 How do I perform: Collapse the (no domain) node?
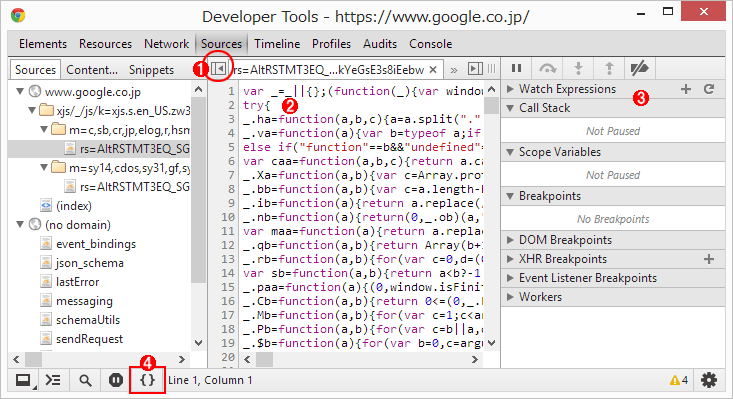20,225
